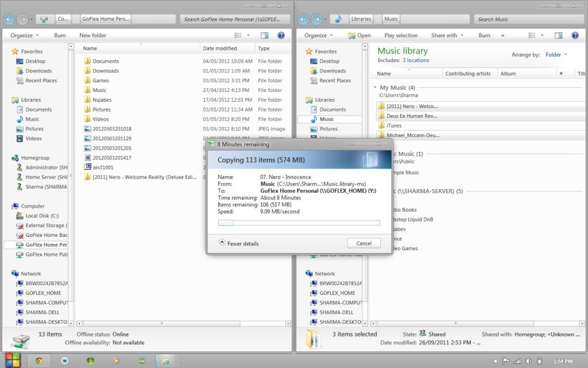Click New folder in the toolbar
Image resolution: width=588 pixels, height=368 pixels.
92,35
